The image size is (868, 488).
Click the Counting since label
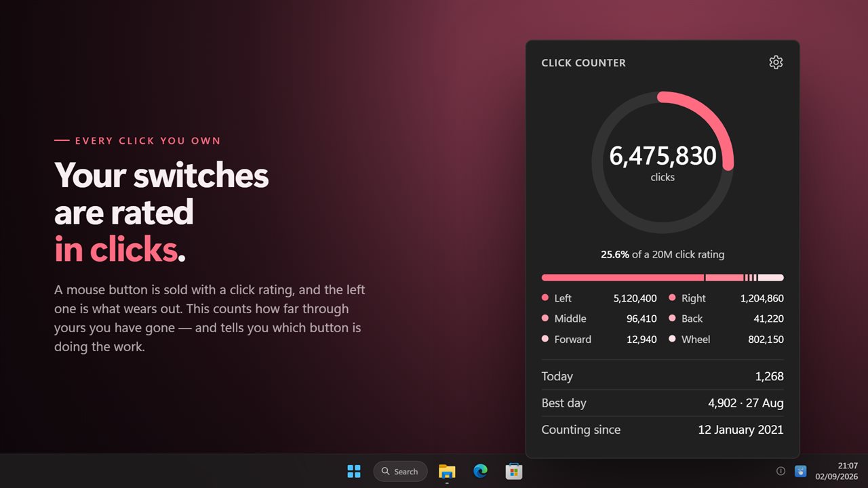(x=581, y=430)
